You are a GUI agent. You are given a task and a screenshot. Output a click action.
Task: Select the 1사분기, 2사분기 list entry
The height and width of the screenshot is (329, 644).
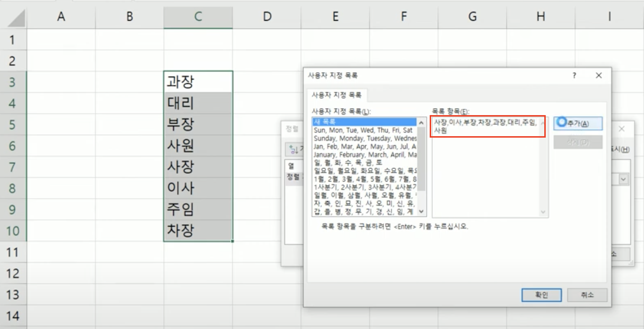(x=364, y=187)
